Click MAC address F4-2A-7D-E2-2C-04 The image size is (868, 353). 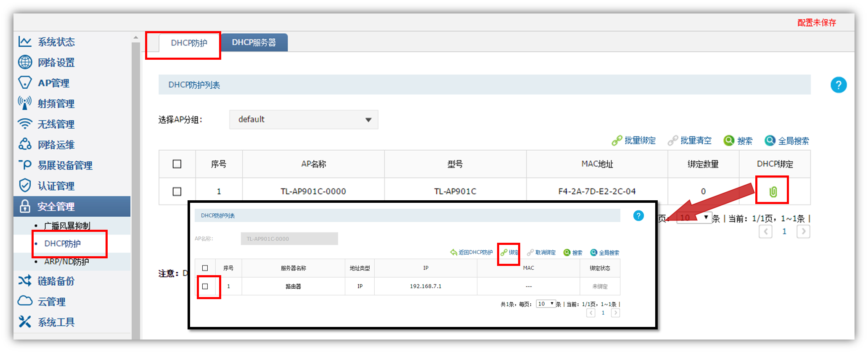point(597,191)
